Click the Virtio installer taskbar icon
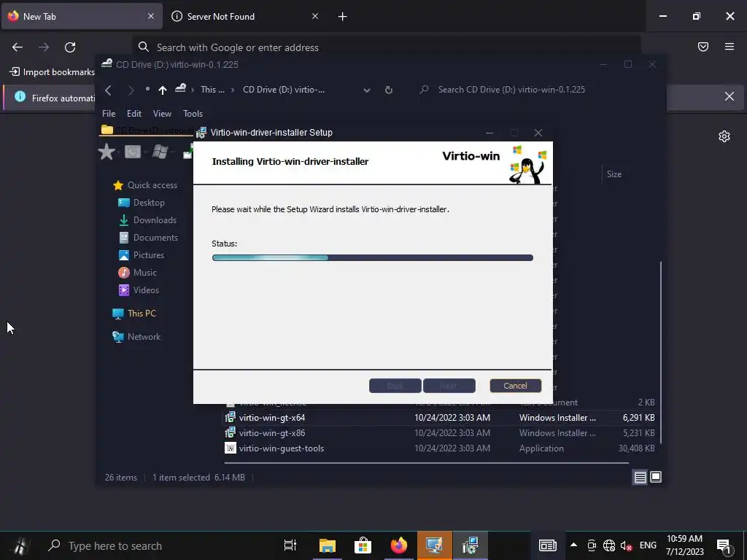Screen dimensions: 747x560 [471, 545]
